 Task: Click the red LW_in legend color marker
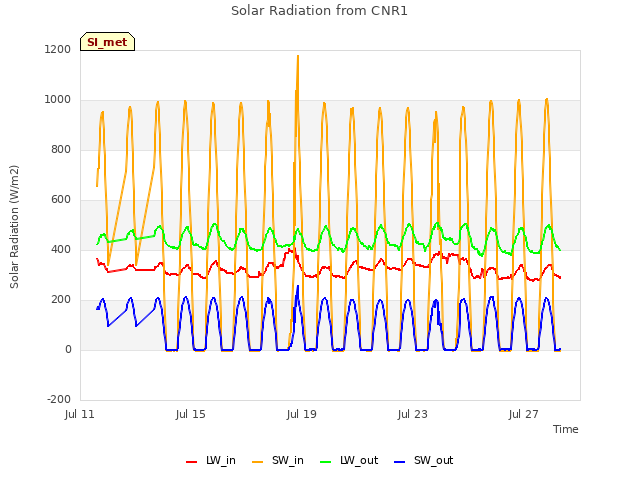191,462
